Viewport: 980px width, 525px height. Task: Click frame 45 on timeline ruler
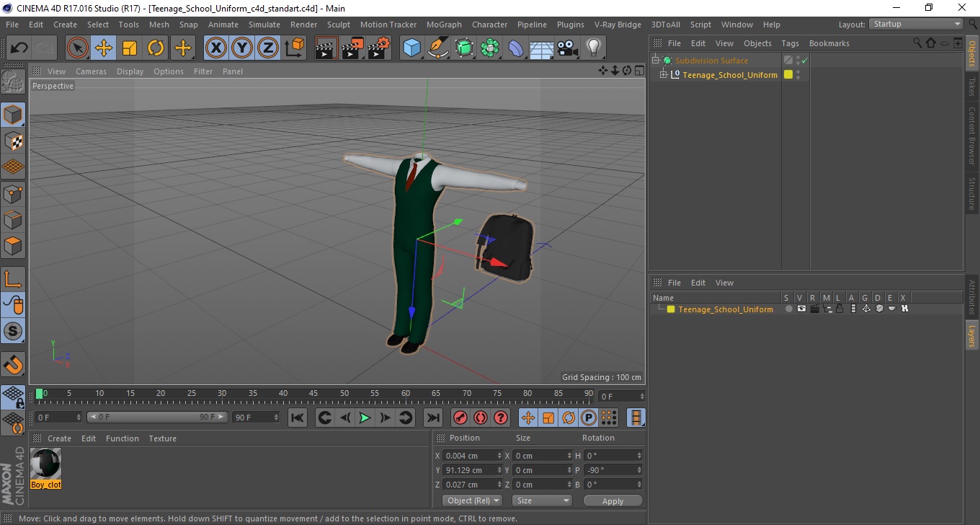click(313, 394)
